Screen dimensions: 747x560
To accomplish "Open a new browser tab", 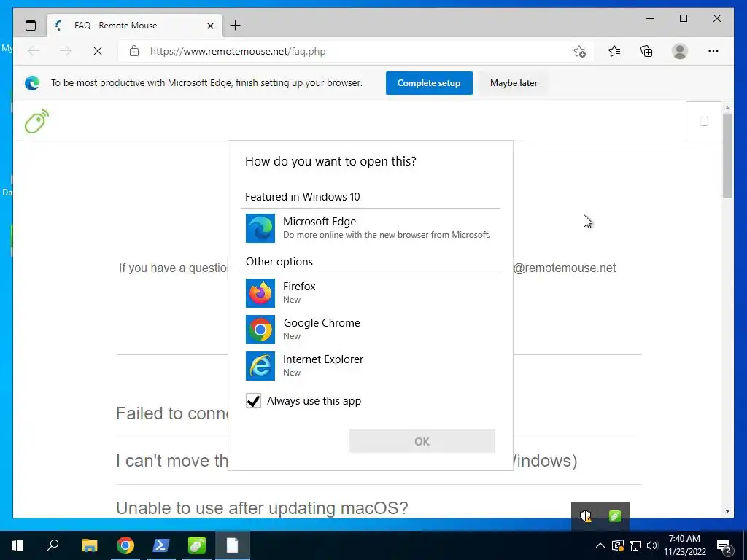I will click(x=236, y=26).
